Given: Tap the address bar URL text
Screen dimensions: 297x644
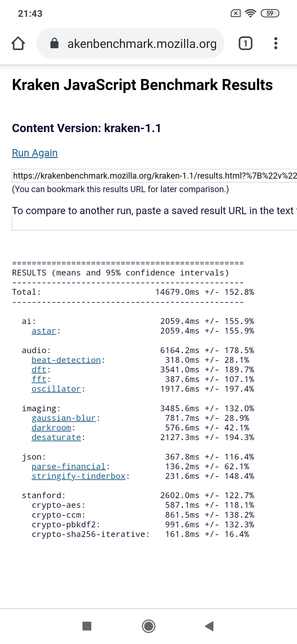Looking at the screenshot, I should pos(142,43).
